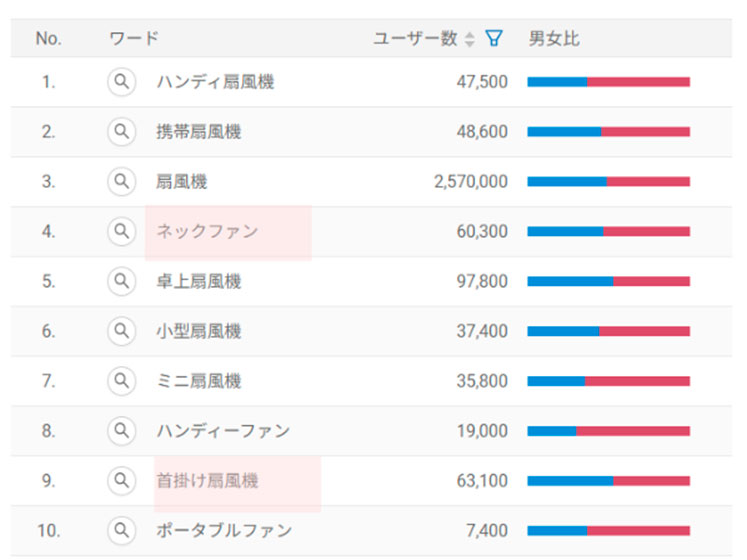Click the word ポータブルファン
Image resolution: width=747 pixels, height=560 pixels.
click(x=224, y=530)
